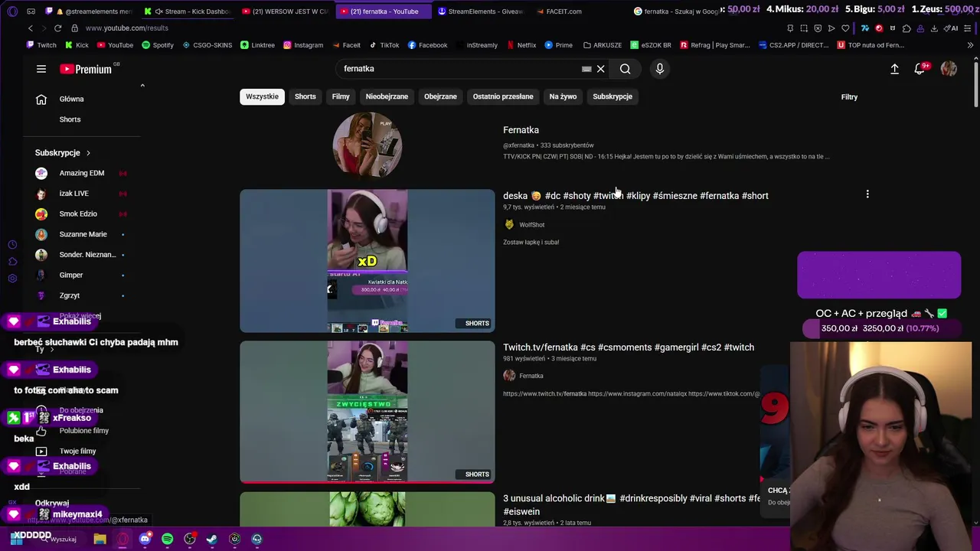Run search with the magnifier button
Image resolution: width=980 pixels, height=551 pixels.
click(626, 69)
